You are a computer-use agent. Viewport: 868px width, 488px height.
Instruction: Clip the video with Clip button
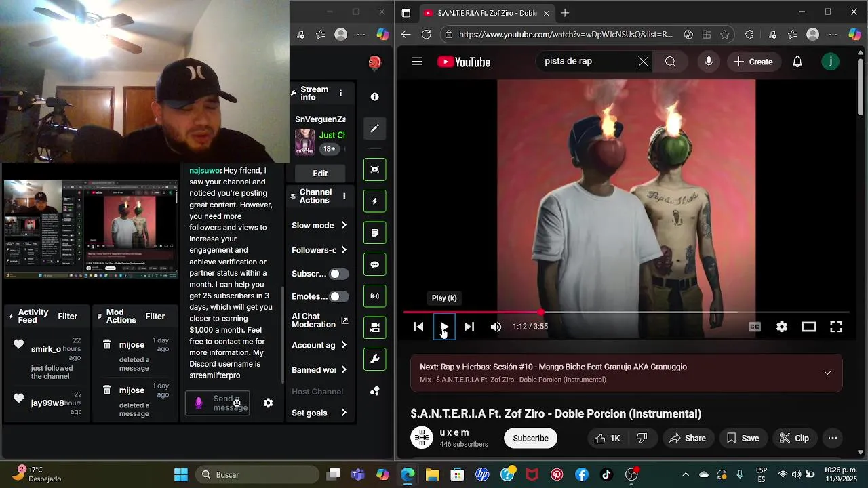794,439
